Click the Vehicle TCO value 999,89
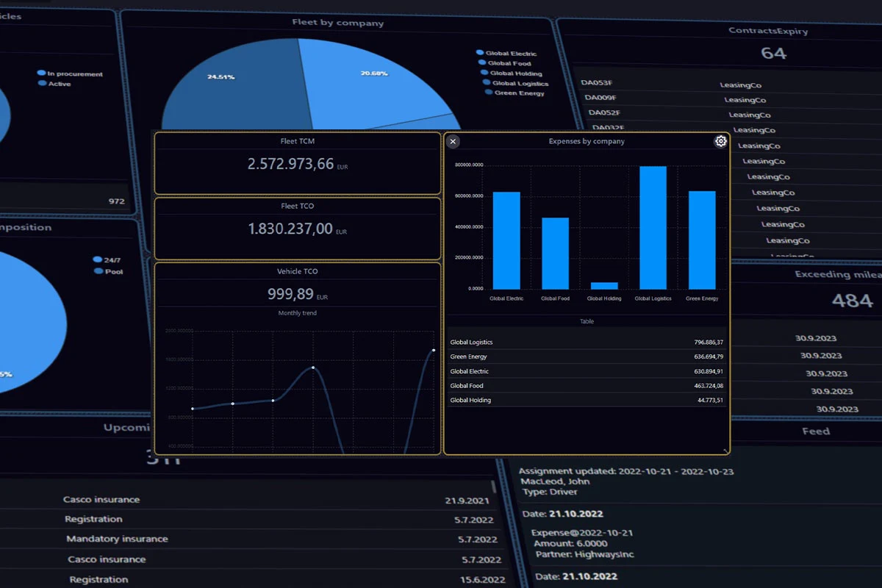The image size is (882, 588). pos(291,294)
